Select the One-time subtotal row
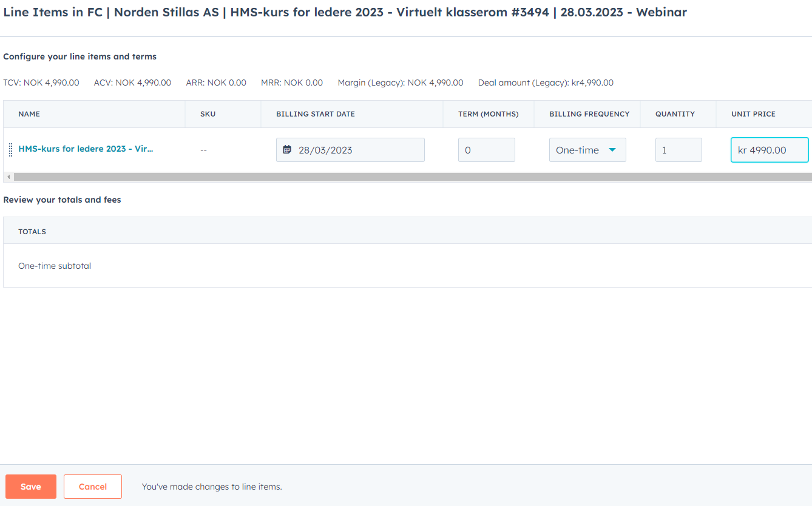This screenshot has height=506, width=812. coord(55,266)
